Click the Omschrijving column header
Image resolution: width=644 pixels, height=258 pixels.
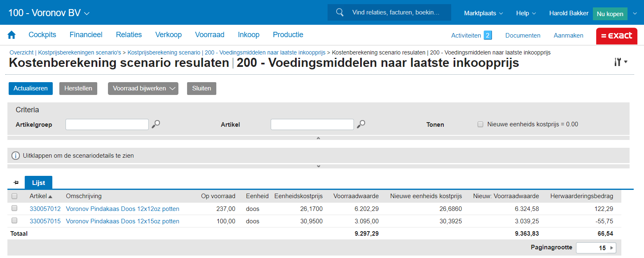click(x=84, y=196)
